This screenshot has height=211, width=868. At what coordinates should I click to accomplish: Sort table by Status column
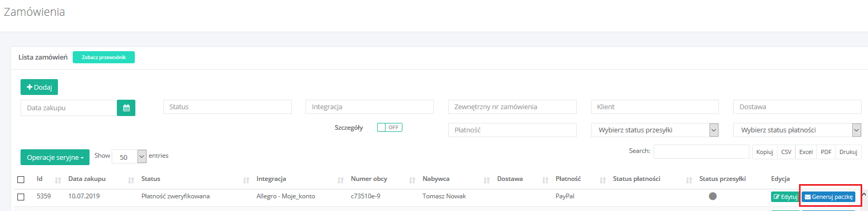pos(151,179)
